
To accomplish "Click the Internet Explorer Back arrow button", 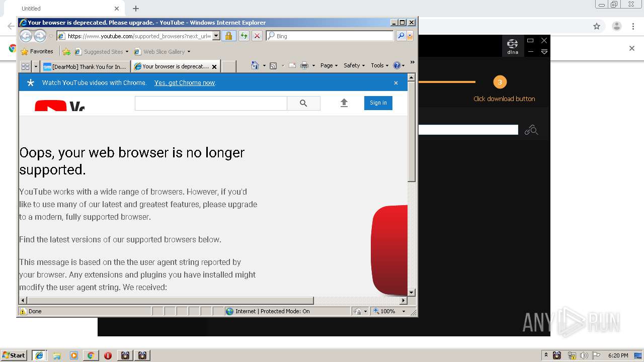I will pyautogui.click(x=26, y=36).
